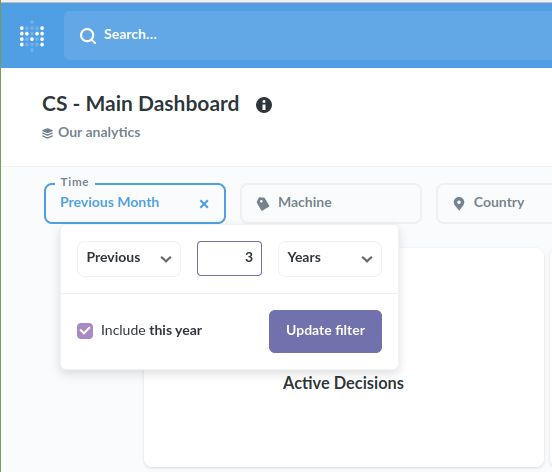Viewport: 552px width, 472px height.
Task: Focus the number input showing 3
Action: pos(230,258)
